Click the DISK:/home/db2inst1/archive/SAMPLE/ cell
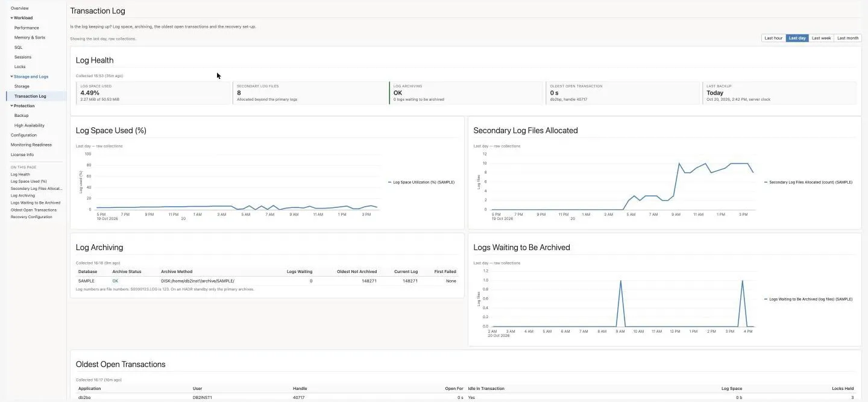Viewport: 868px width, 402px height. tap(198, 281)
